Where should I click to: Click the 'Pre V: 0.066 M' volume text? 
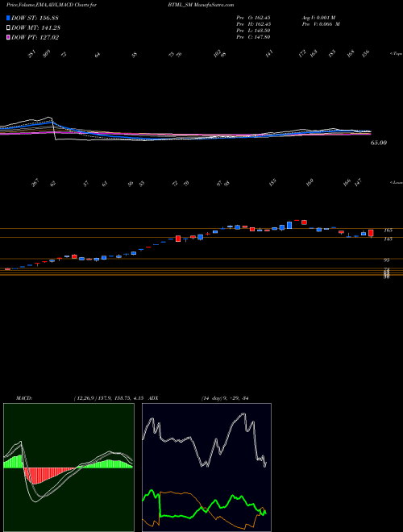(322, 24)
